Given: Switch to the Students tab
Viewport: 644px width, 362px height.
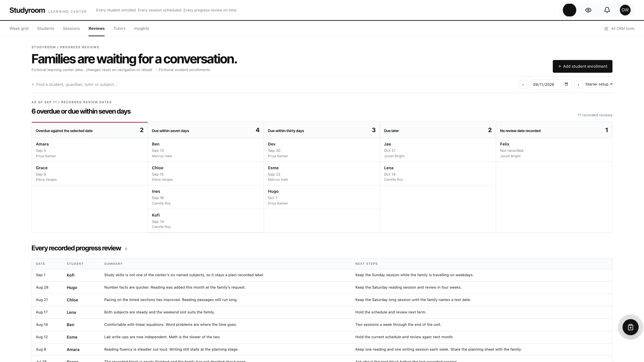Looking at the screenshot, I should (x=46, y=28).
